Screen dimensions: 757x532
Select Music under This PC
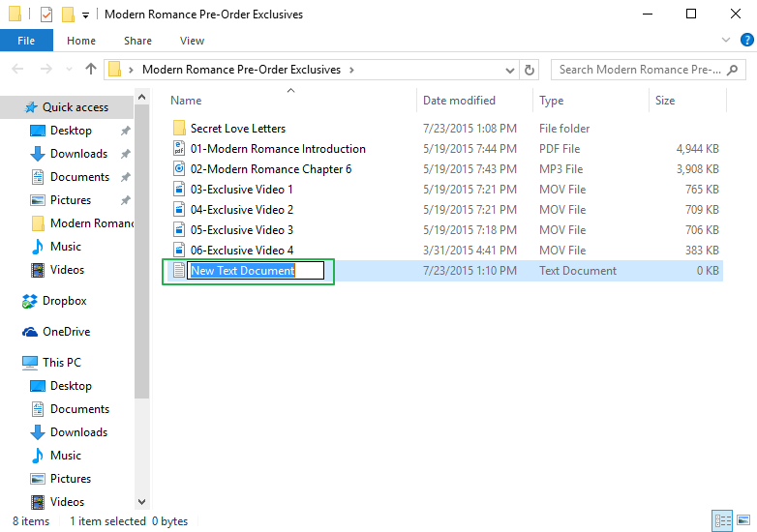[65, 456]
